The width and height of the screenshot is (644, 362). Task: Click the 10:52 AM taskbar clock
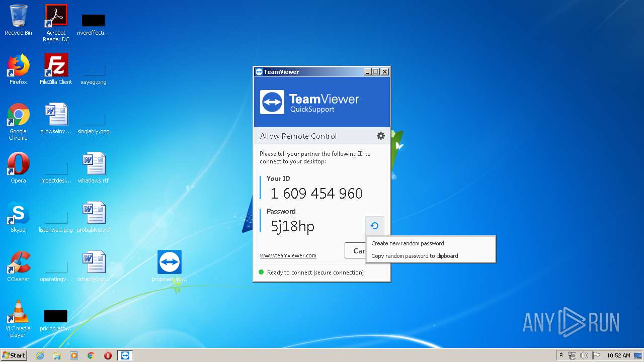click(x=618, y=355)
